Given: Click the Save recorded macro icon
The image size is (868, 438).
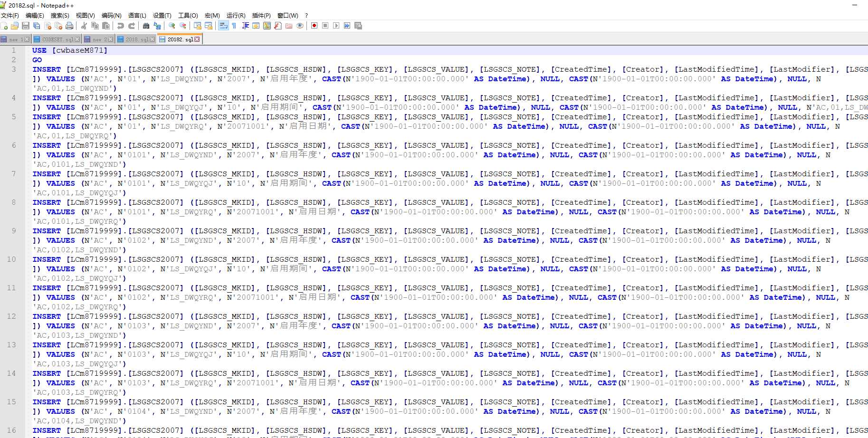Looking at the screenshot, I should point(358,26).
